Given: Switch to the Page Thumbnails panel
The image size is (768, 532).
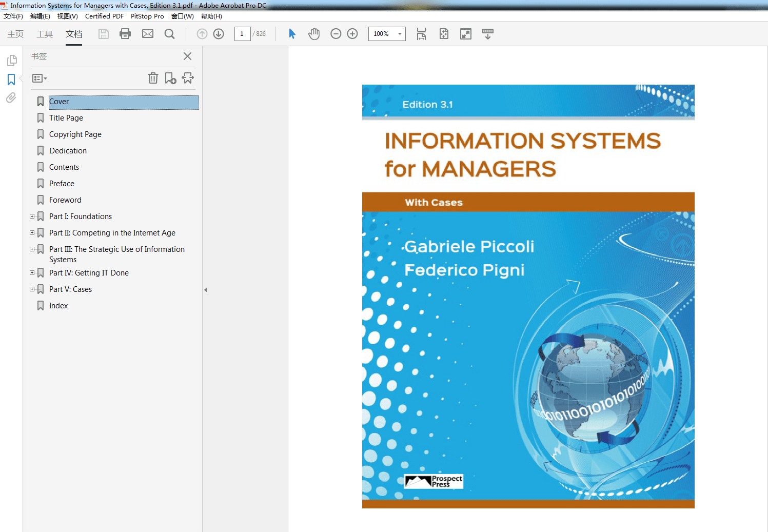Looking at the screenshot, I should click(11, 60).
